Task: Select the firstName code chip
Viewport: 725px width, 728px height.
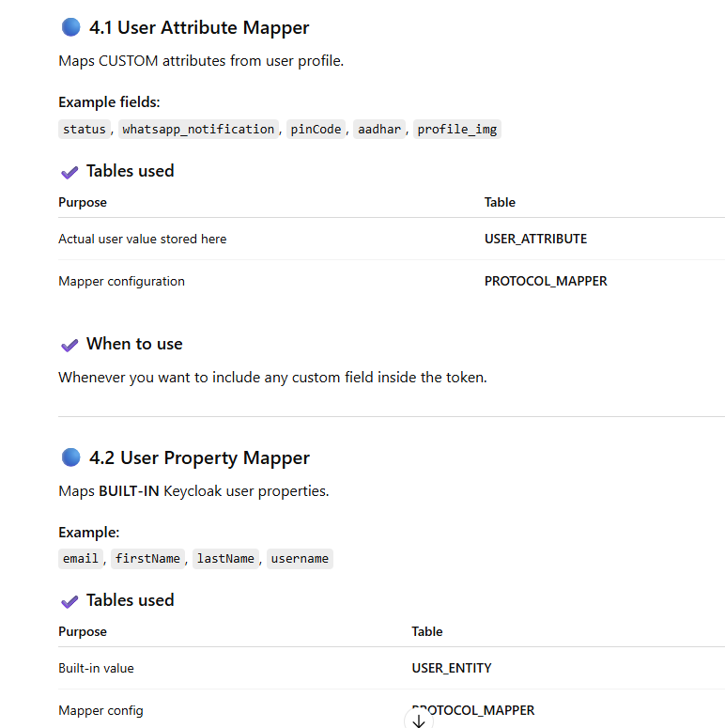Action: (148, 559)
